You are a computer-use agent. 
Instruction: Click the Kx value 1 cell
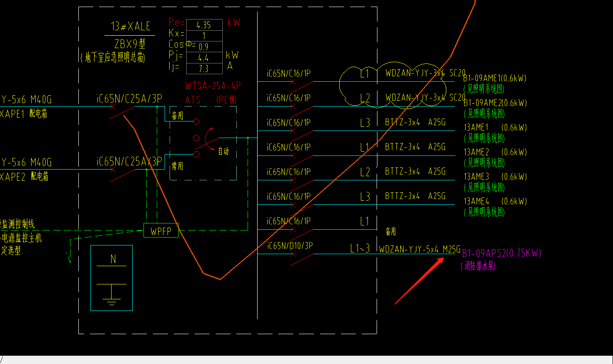pyautogui.click(x=204, y=36)
